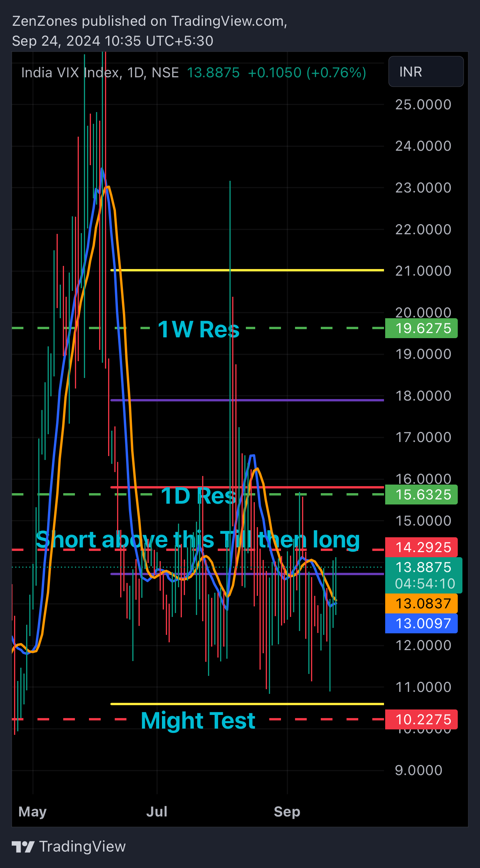The height and width of the screenshot is (868, 480).
Task: Click the blue 13.0097 moving average label
Action: click(x=421, y=624)
